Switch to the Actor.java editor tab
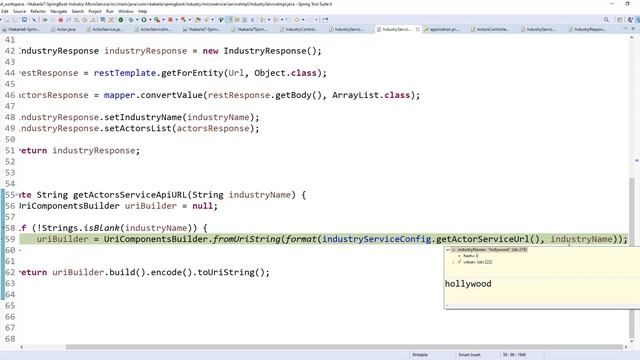 64,29
